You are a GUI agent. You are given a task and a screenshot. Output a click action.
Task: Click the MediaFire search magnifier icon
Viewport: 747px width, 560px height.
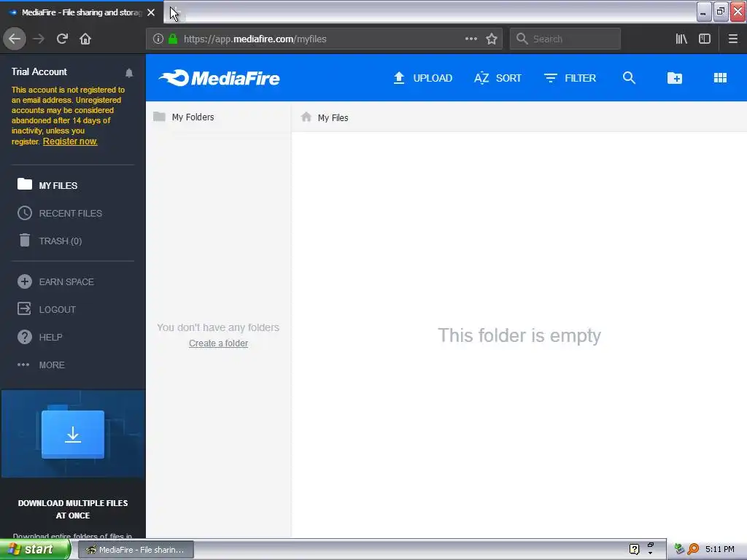click(x=629, y=77)
